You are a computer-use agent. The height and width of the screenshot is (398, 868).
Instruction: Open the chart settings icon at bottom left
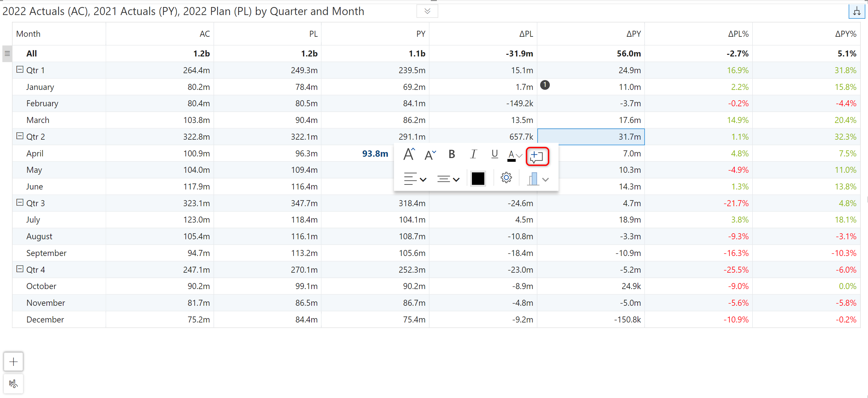click(13, 384)
